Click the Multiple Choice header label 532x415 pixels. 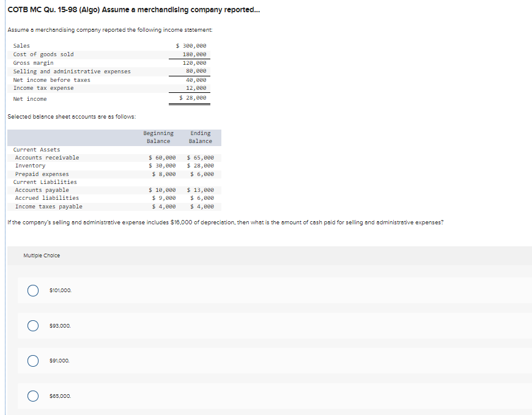tap(42, 255)
